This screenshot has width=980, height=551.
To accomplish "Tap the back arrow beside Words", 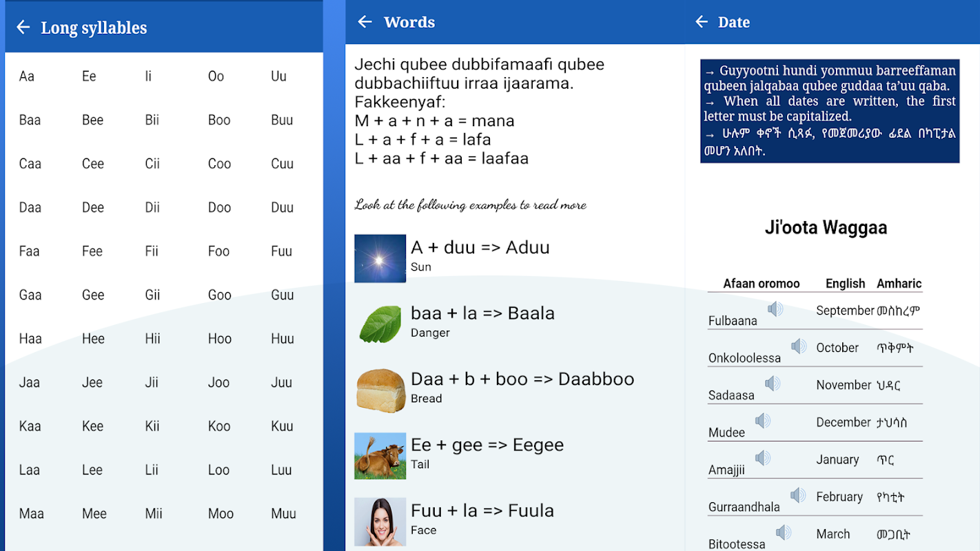I will point(365,22).
